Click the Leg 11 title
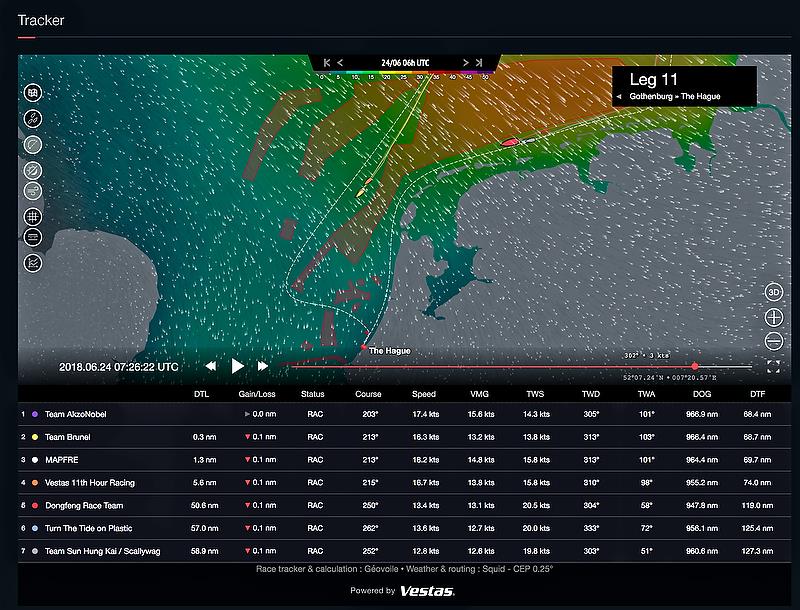The width and height of the screenshot is (800, 610). (653, 80)
